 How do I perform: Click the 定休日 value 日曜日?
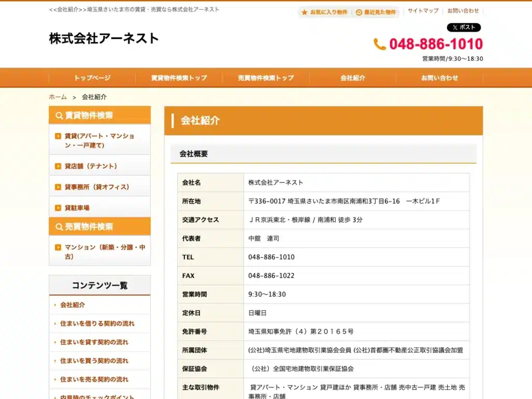click(x=257, y=313)
